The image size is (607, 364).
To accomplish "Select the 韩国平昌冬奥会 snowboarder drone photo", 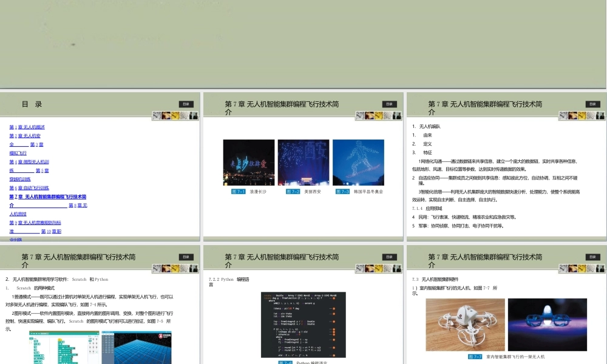I will (359, 163).
